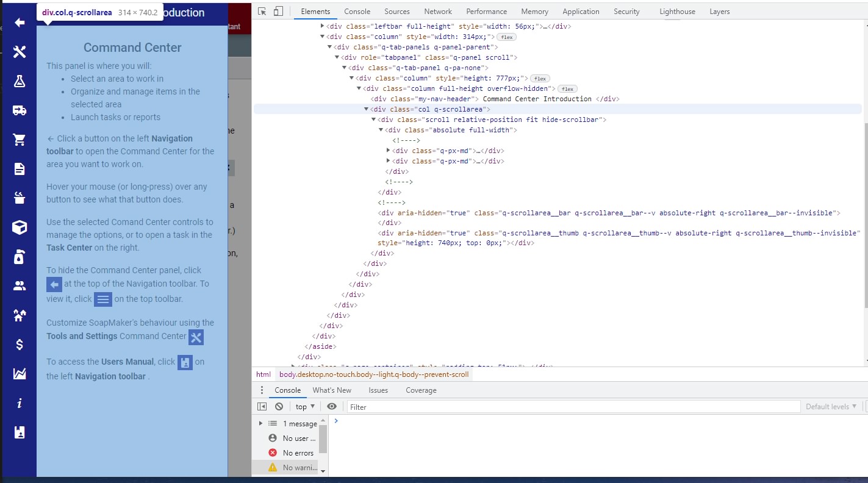Select the Tools and Settings wrench icon
This screenshot has width=868, height=483.
click(19, 52)
